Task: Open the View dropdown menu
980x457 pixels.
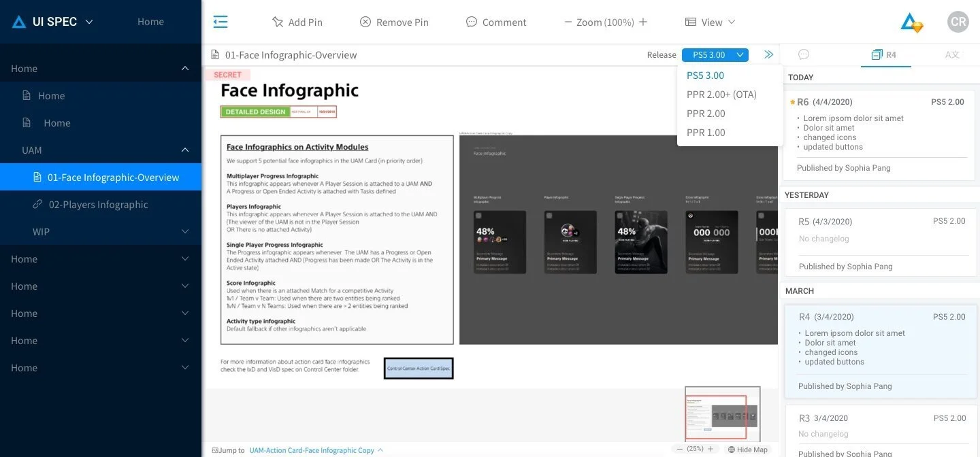Action: [x=710, y=22]
